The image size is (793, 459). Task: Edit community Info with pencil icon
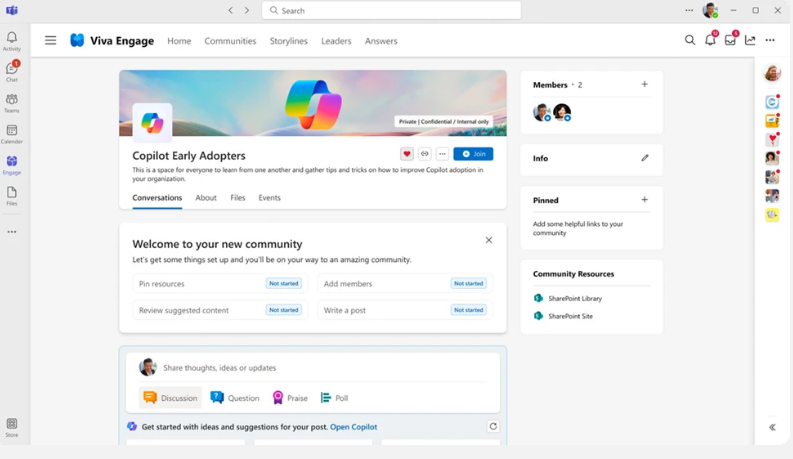pyautogui.click(x=645, y=158)
